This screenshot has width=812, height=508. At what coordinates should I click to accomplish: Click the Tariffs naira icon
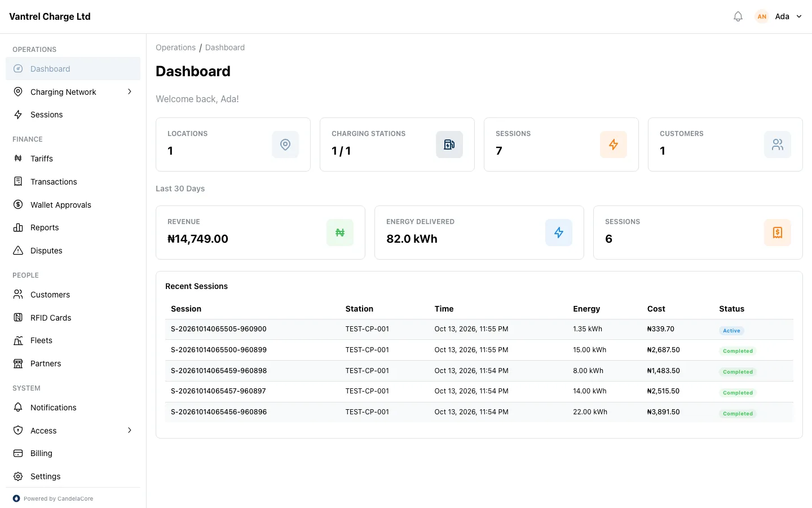click(18, 159)
